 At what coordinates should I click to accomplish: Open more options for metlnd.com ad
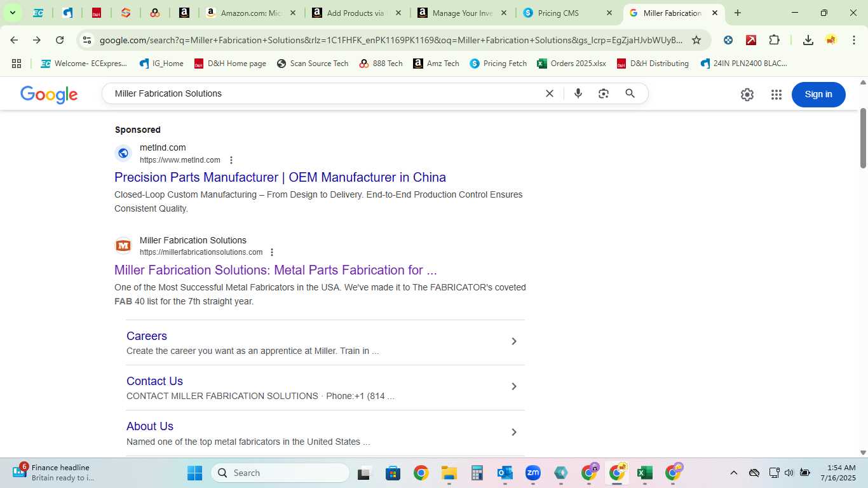coord(231,160)
